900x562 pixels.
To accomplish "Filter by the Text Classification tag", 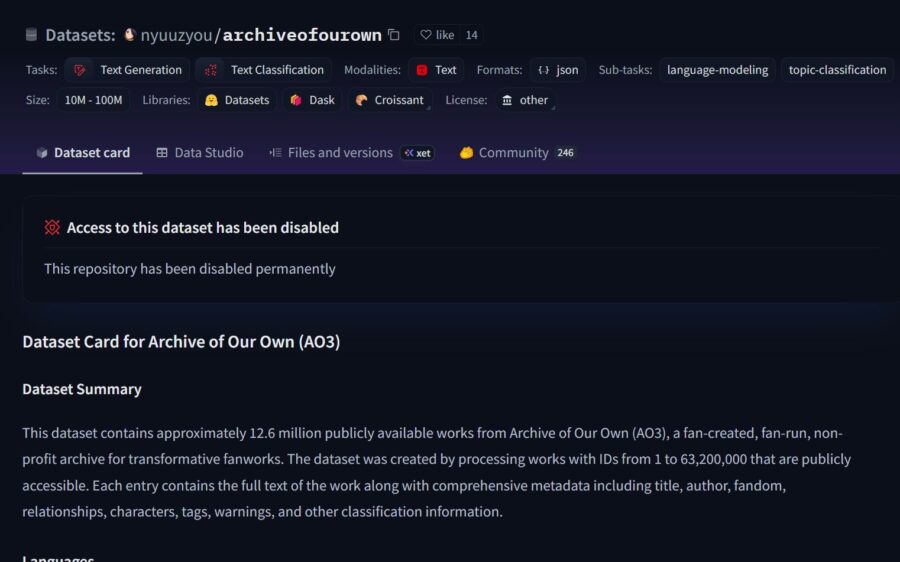I will tap(263, 70).
